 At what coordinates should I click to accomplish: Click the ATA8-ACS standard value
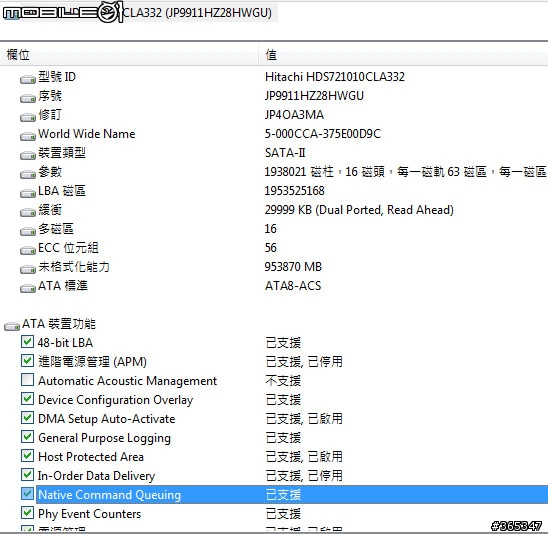pos(293,286)
